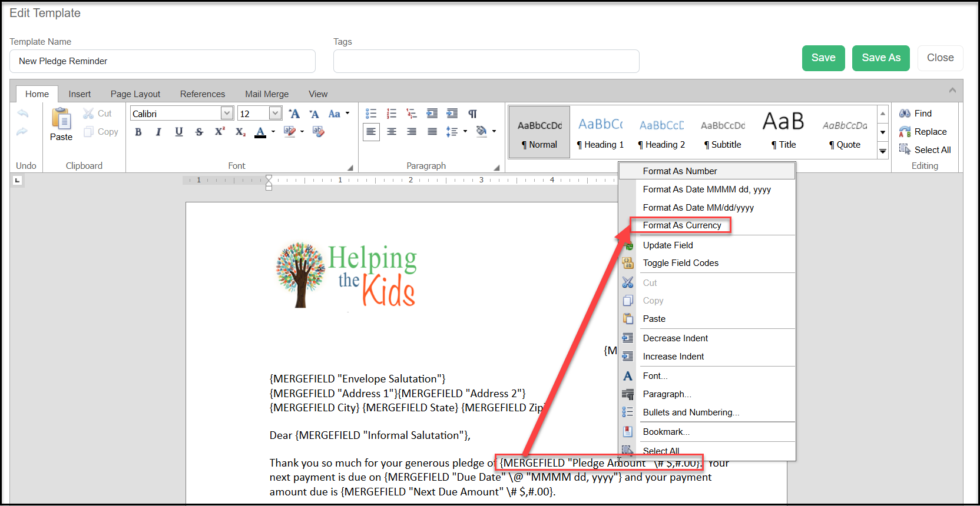Open Bookmark... from context menu
This screenshot has height=506, width=980.
click(707, 432)
